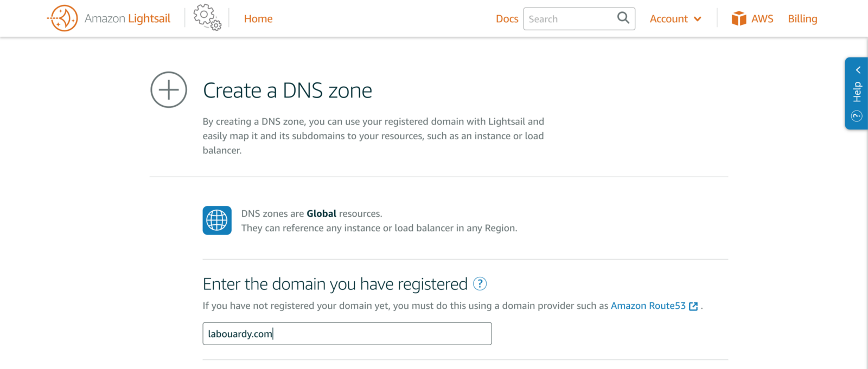Click the question mark icon in the Help panel
Viewport: 868px width, 369px height.
coord(857,116)
